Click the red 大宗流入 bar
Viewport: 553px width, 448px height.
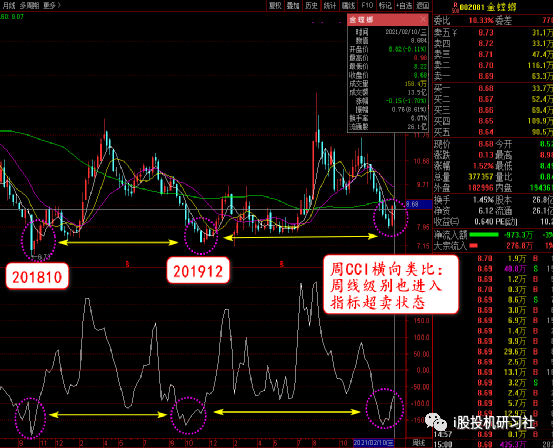pos(474,246)
